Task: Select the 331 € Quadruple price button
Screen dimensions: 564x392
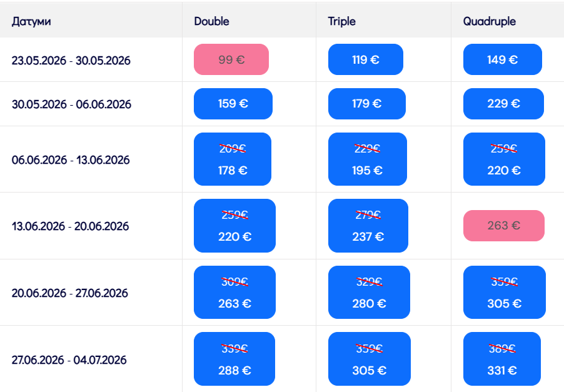Action: pyautogui.click(x=502, y=359)
